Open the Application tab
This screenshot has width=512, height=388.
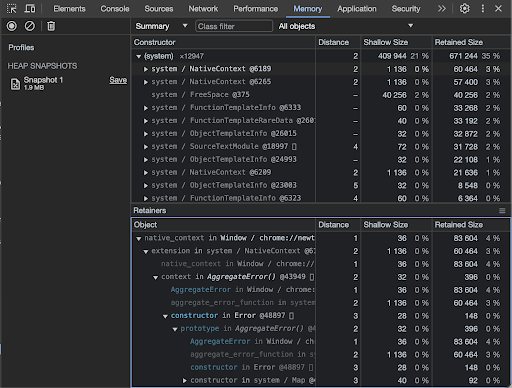point(357,9)
